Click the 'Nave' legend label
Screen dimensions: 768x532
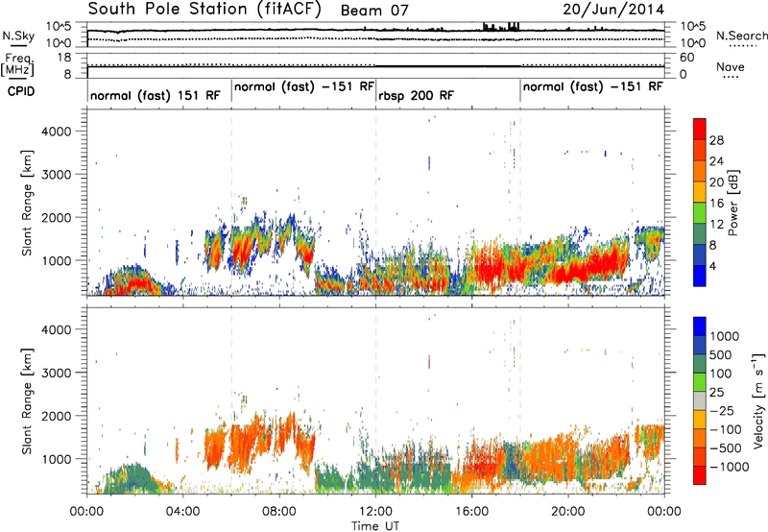pos(731,67)
